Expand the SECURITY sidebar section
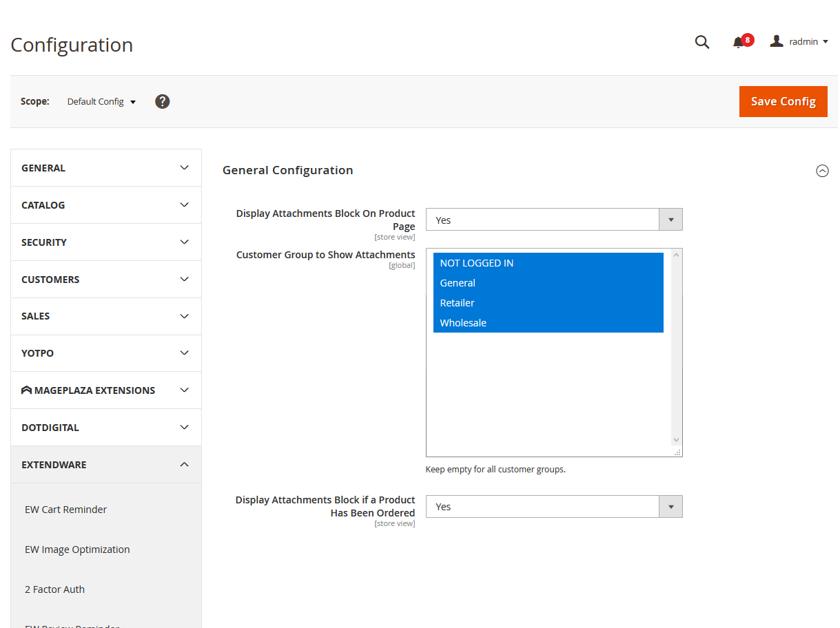The image size is (840, 628). pos(106,242)
